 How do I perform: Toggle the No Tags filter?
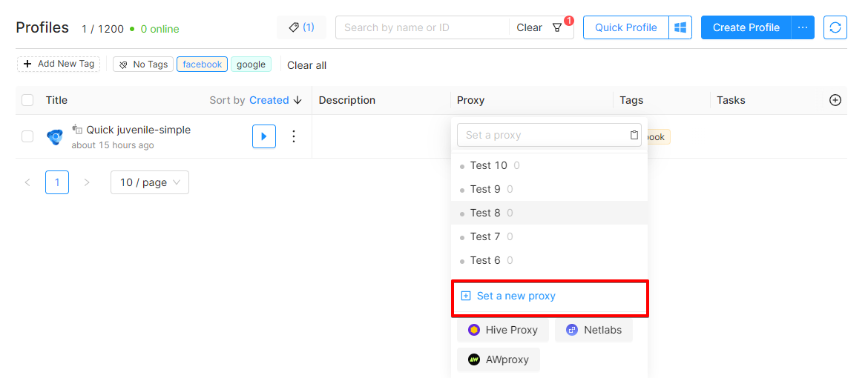tap(143, 64)
